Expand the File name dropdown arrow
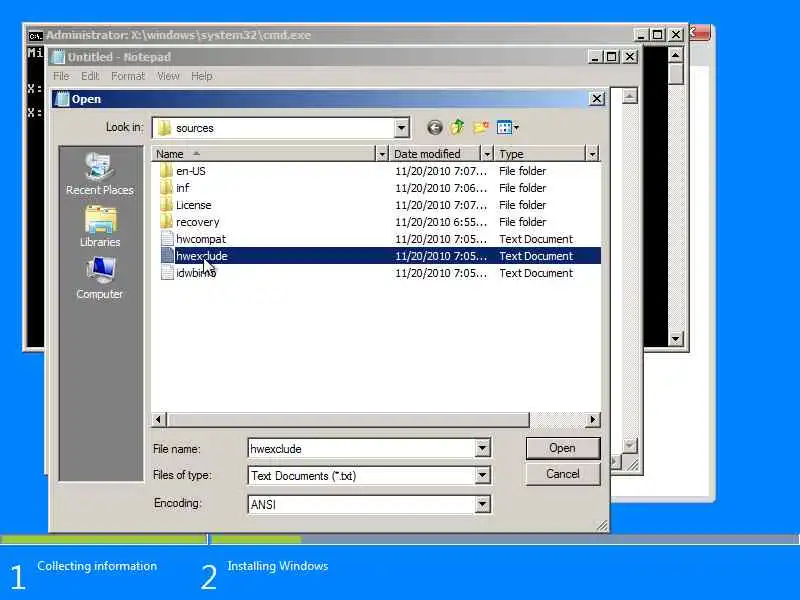This screenshot has height=600, width=800. point(482,448)
